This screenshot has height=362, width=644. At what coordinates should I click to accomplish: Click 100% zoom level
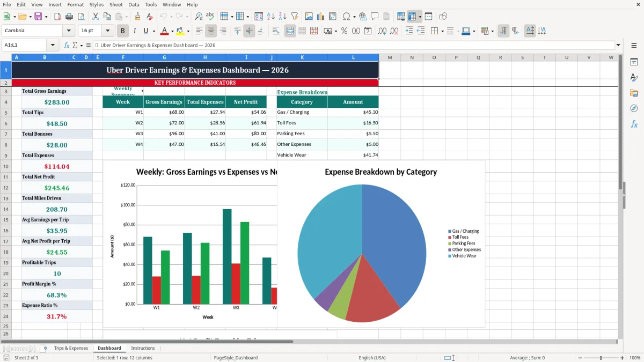coord(635,358)
